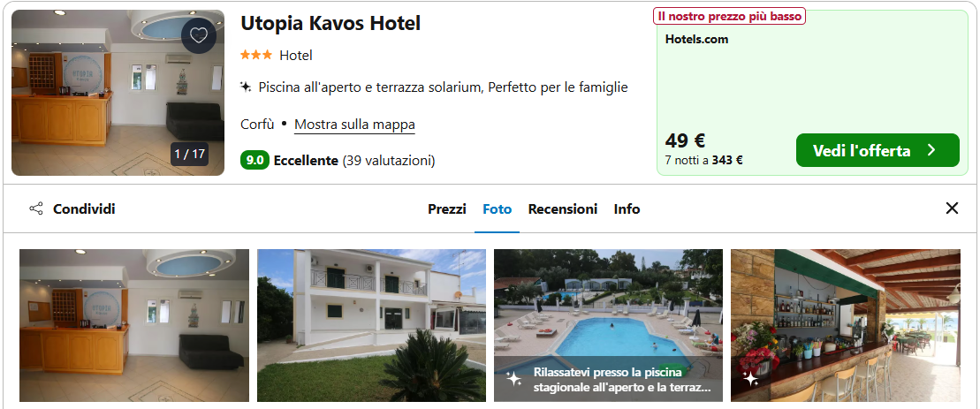
Task: Open the Info tab
Action: point(627,209)
